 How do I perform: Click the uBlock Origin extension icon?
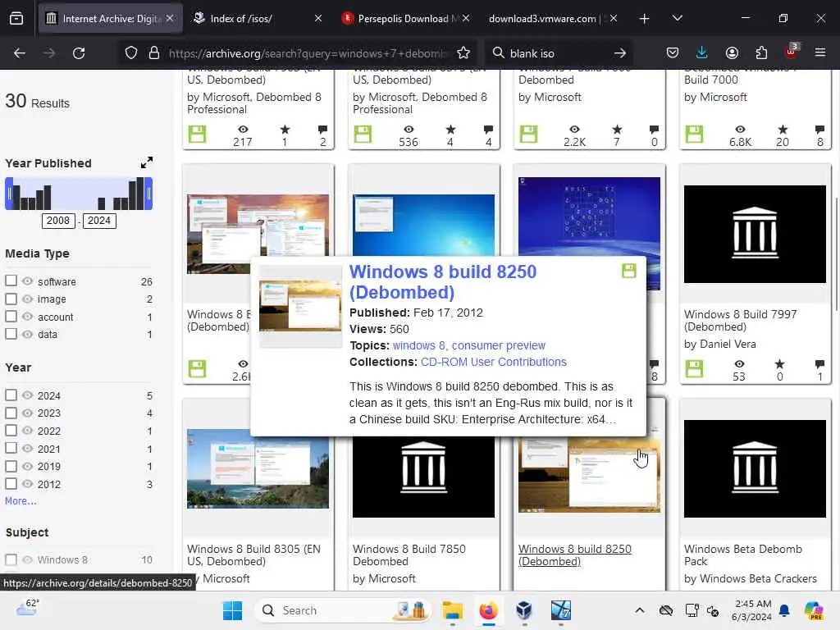point(792,52)
